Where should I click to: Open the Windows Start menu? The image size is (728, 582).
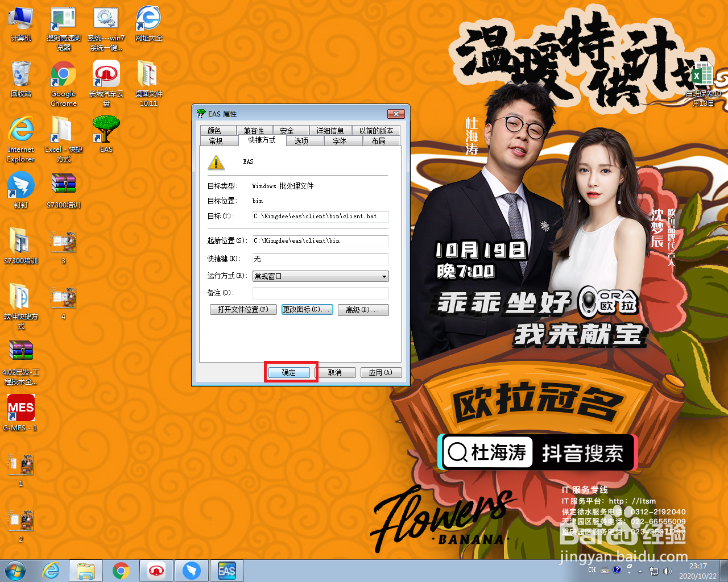tap(15, 571)
